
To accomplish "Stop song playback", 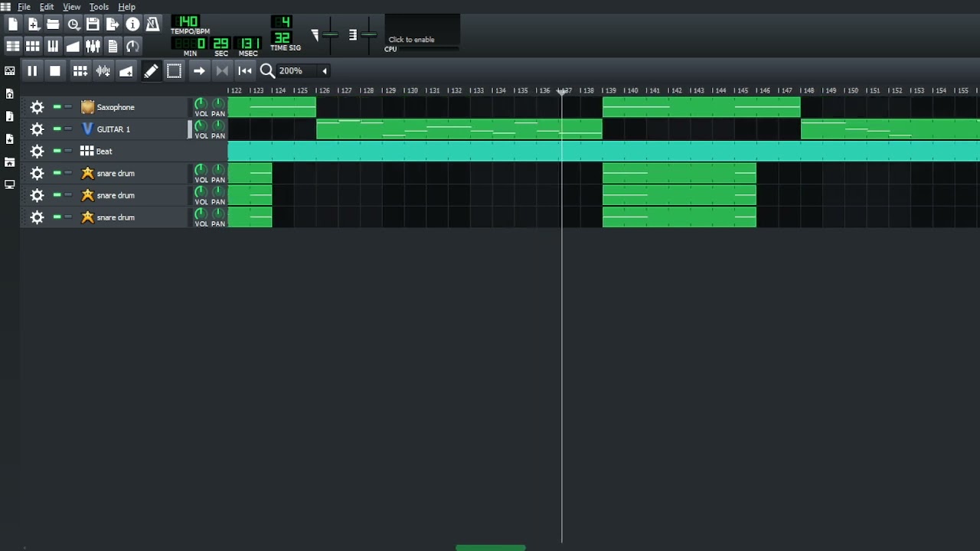I will point(55,70).
